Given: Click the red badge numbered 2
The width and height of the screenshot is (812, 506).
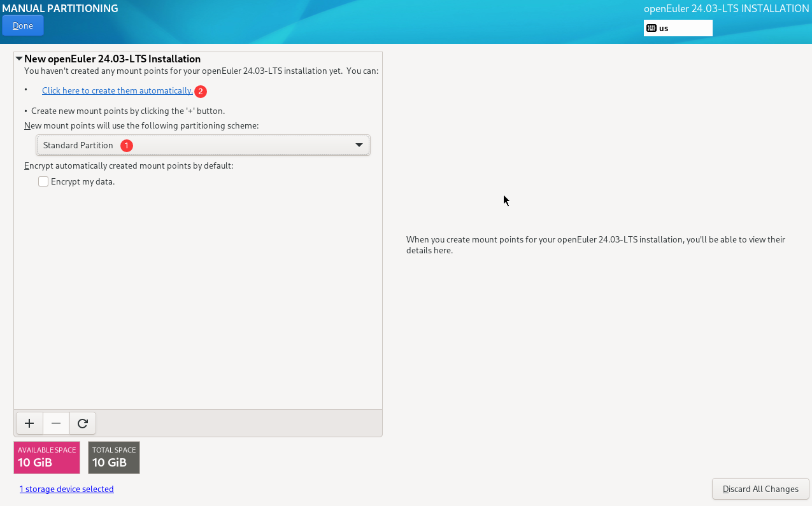Looking at the screenshot, I should [201, 92].
